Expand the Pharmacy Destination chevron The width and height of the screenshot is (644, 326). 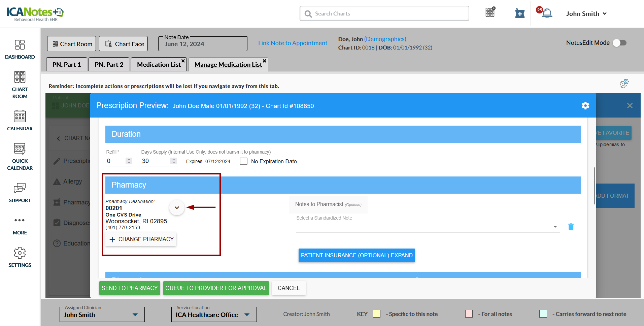pos(177,207)
